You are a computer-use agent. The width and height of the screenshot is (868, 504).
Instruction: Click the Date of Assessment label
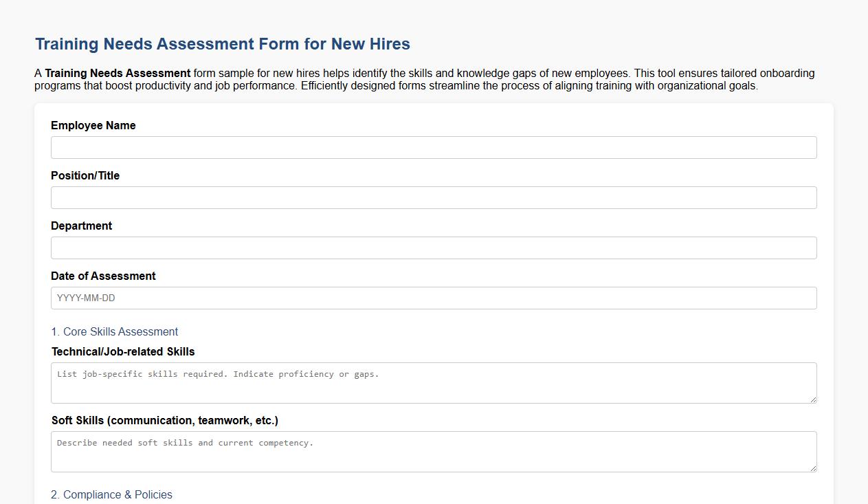[103, 276]
